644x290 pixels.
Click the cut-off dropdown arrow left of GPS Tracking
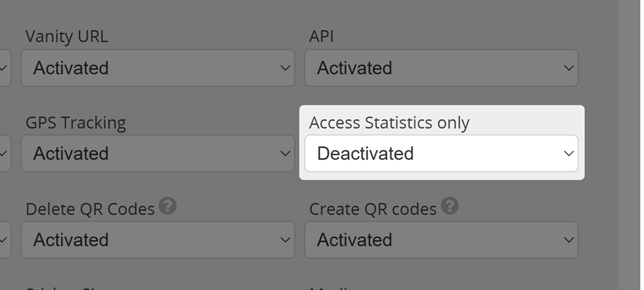[x=4, y=154]
